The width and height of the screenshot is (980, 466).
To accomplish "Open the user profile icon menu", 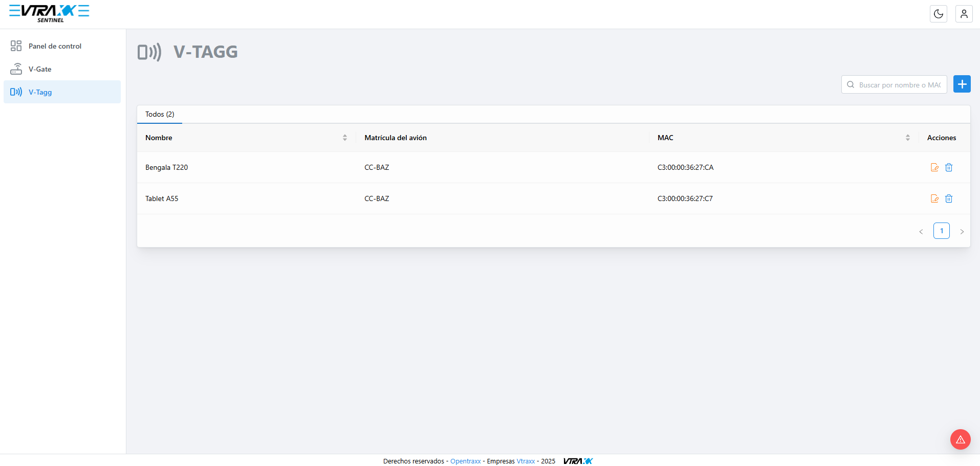I will [x=964, y=14].
